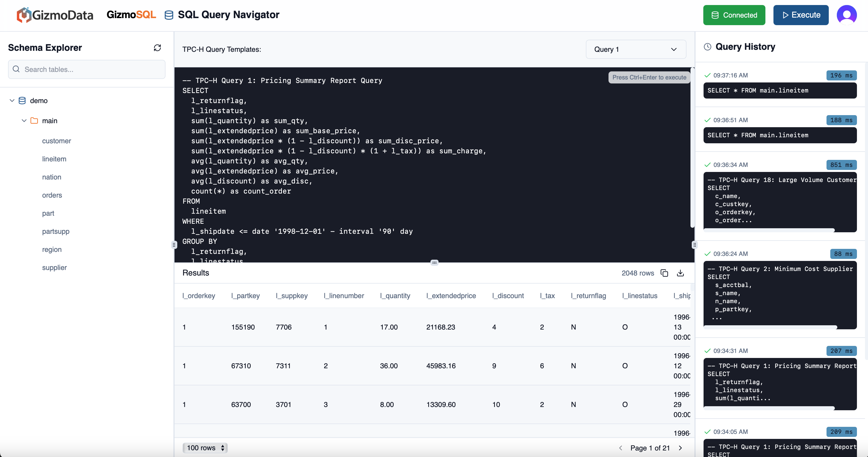Collapse the main schema folder
868x457 pixels.
(24, 121)
